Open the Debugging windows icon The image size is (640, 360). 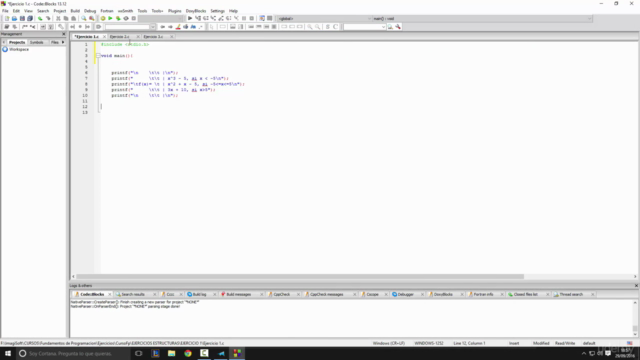click(x=262, y=18)
